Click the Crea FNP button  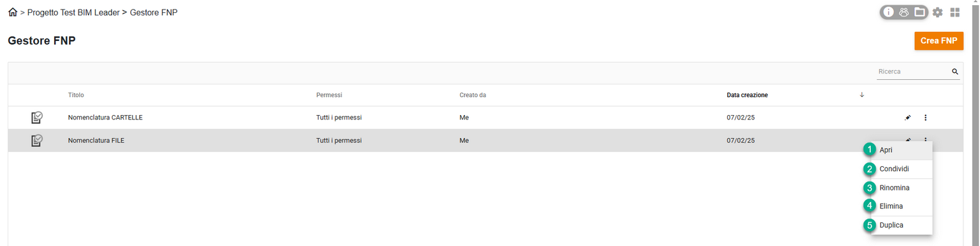pyautogui.click(x=939, y=40)
